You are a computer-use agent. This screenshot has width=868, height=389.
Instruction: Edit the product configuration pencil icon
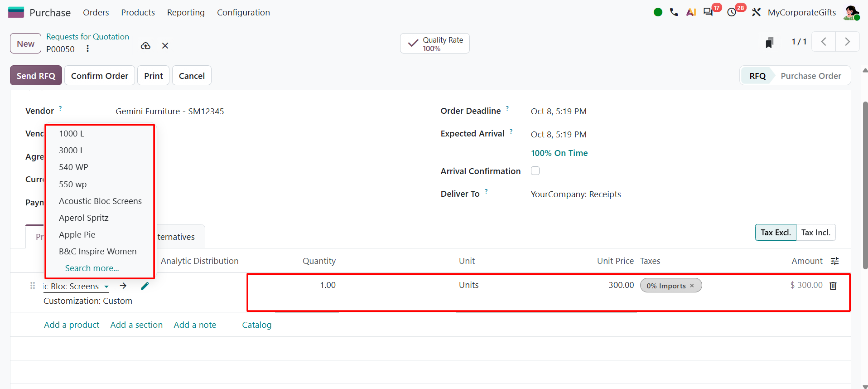145,286
